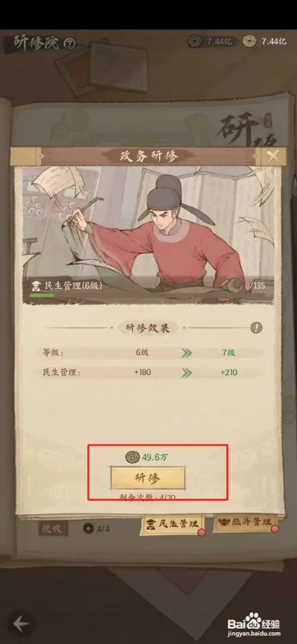Close the 政务研修 dialog with X
This screenshot has width=297, height=644.
(273, 156)
